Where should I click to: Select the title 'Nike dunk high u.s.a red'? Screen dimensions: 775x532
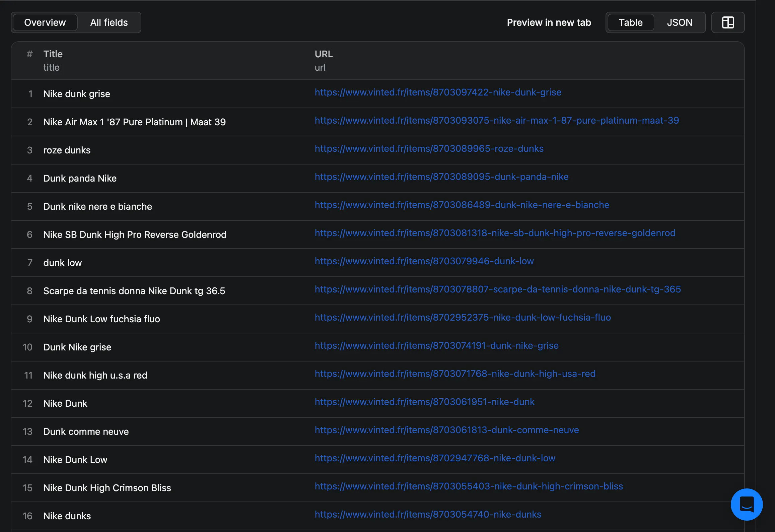click(x=95, y=375)
